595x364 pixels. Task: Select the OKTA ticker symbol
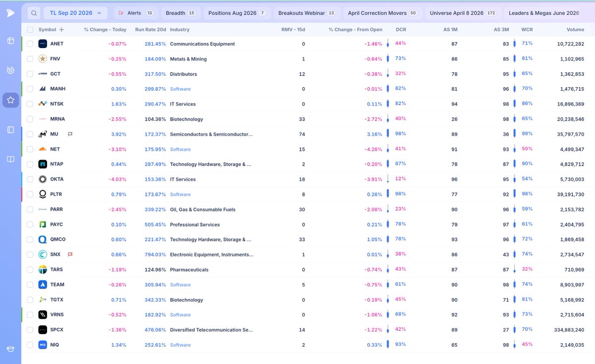pos(57,179)
